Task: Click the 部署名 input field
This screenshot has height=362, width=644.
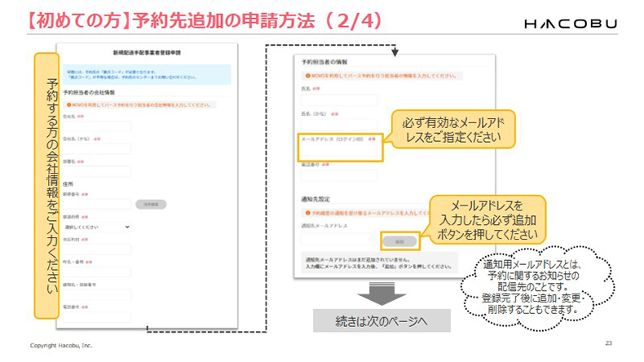Action: 108,173
